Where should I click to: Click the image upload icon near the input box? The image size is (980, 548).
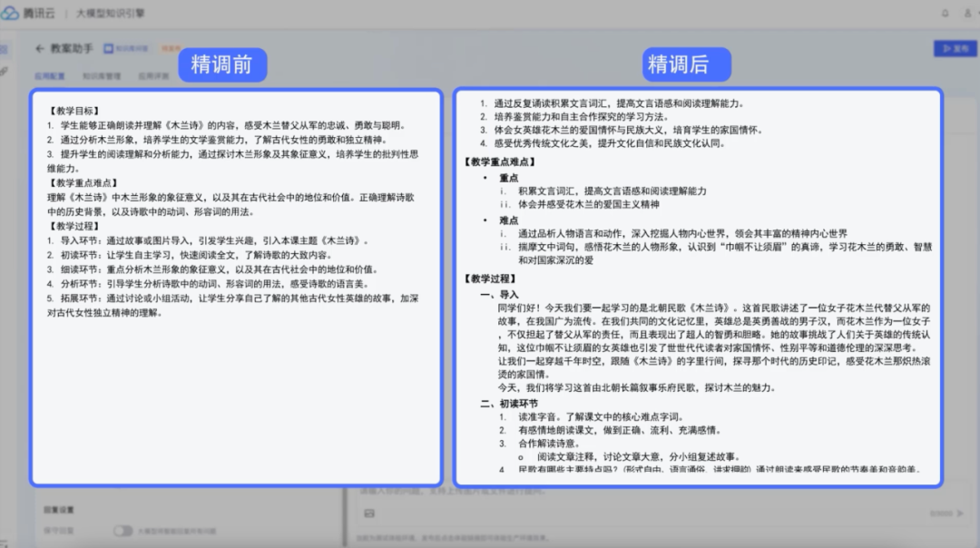pyautogui.click(x=367, y=513)
